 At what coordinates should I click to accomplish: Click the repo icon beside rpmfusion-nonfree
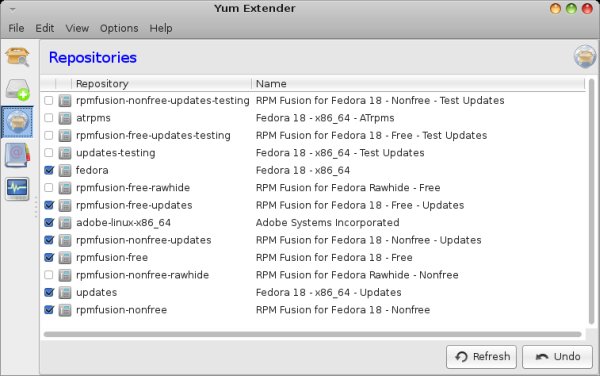[65, 310]
